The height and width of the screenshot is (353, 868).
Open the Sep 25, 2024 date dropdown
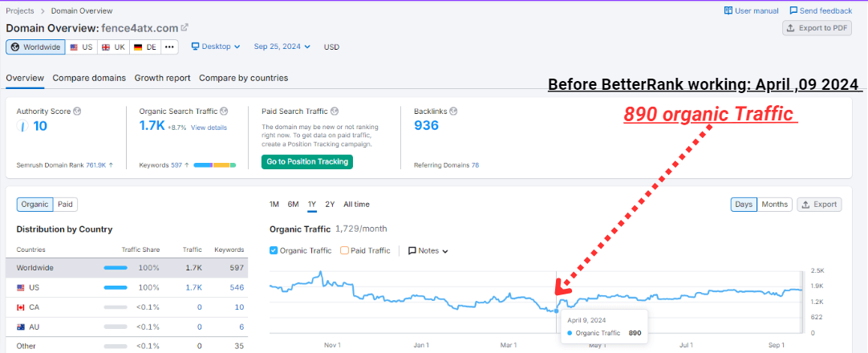tap(282, 47)
